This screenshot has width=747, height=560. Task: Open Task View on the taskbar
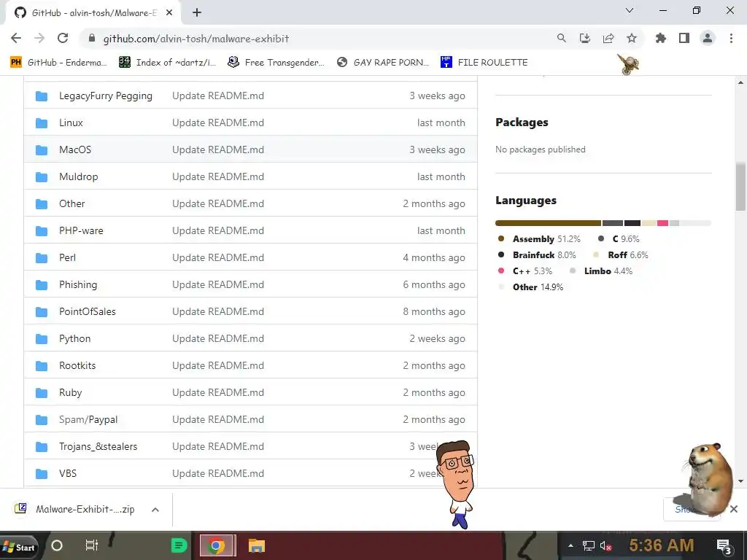pos(91,545)
